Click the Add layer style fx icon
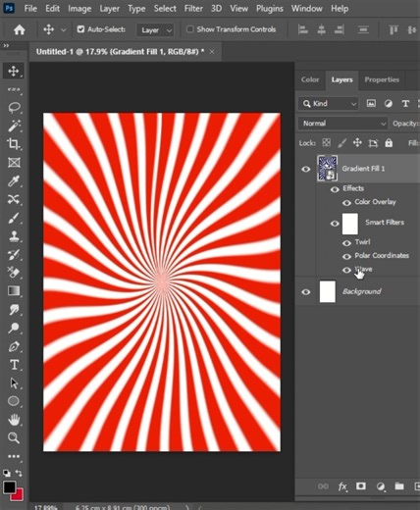The width and height of the screenshot is (420, 510). 342,486
